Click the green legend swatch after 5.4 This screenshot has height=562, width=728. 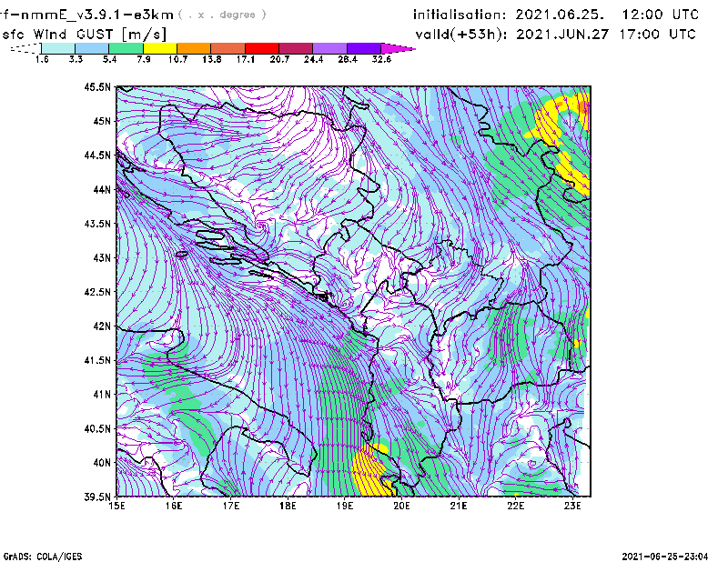pos(126,48)
